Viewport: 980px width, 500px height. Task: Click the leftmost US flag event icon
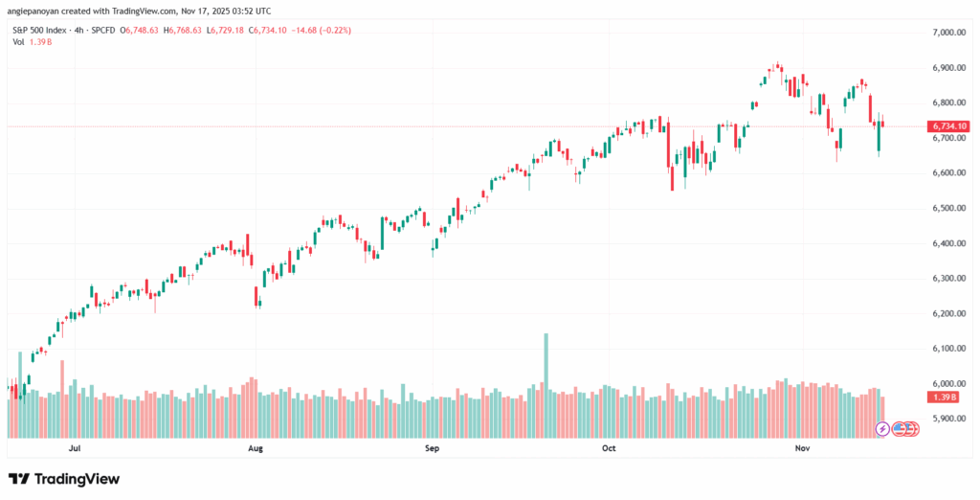(898, 428)
